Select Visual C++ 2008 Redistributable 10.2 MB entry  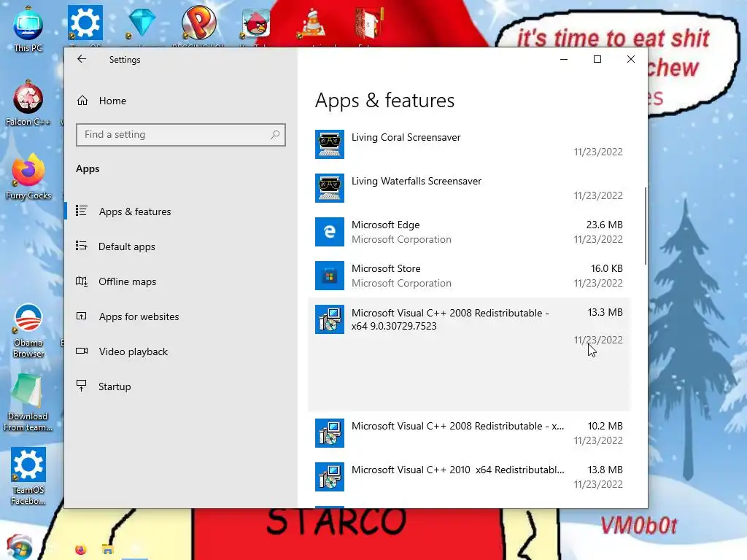click(x=469, y=433)
